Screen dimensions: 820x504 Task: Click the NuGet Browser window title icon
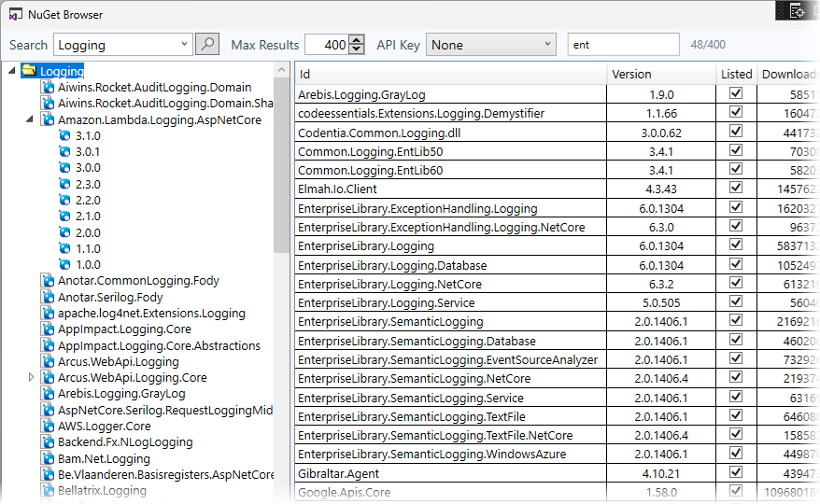click(x=16, y=15)
